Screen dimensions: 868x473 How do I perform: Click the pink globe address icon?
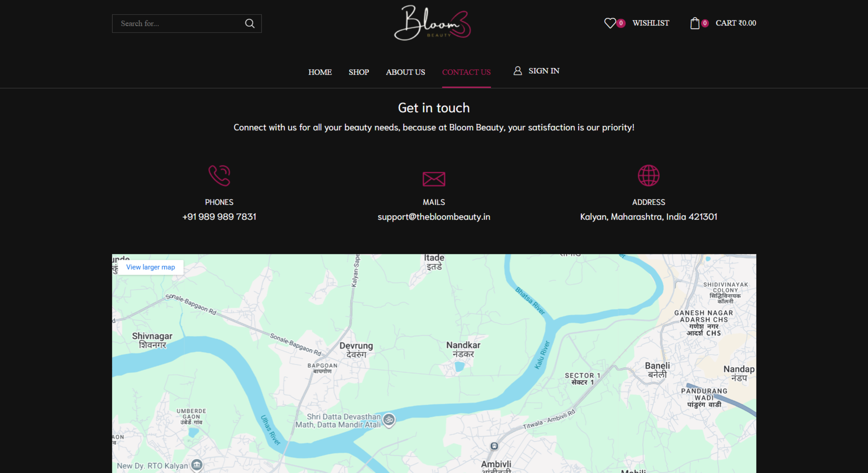(649, 176)
